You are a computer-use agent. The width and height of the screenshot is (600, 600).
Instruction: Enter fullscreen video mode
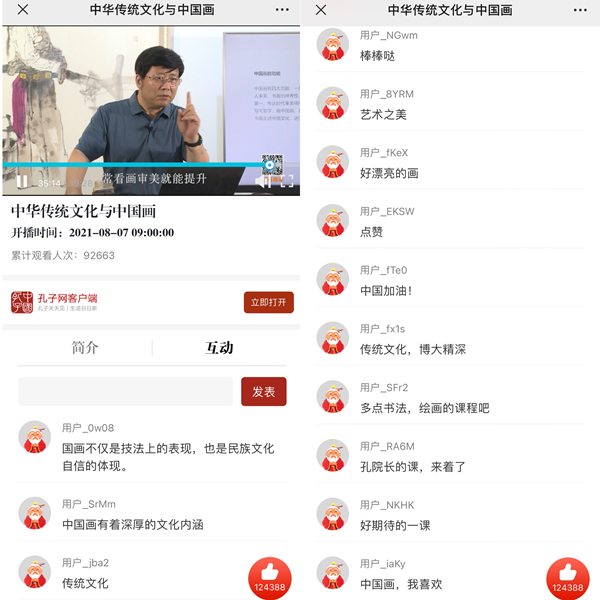point(287,182)
